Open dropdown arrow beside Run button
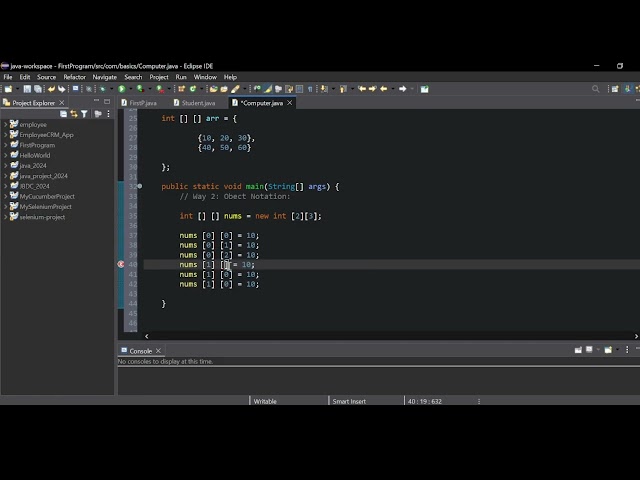This screenshot has height=480, width=640. click(x=131, y=89)
